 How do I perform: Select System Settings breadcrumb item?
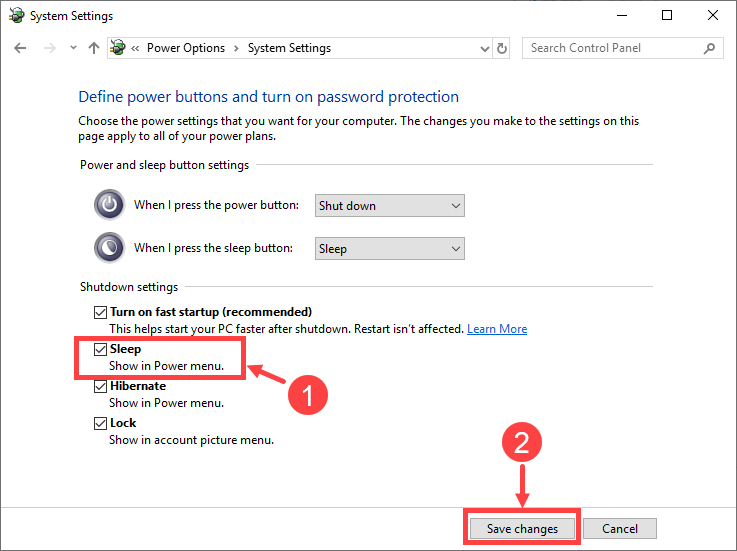(288, 48)
